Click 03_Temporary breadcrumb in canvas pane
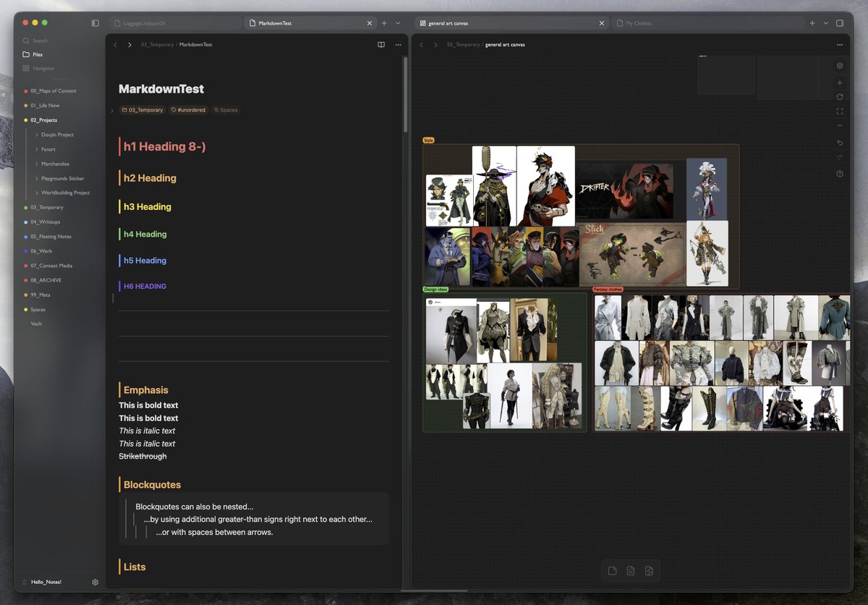This screenshot has height=605, width=868. pos(463,45)
